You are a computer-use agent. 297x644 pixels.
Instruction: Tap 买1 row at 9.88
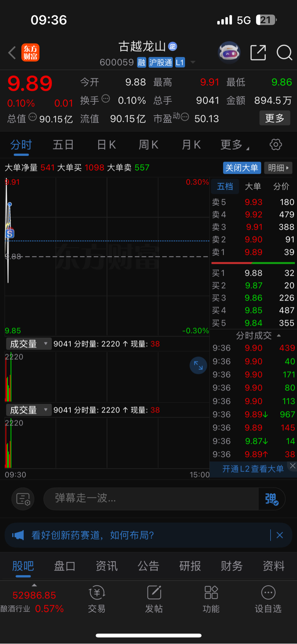(x=253, y=273)
